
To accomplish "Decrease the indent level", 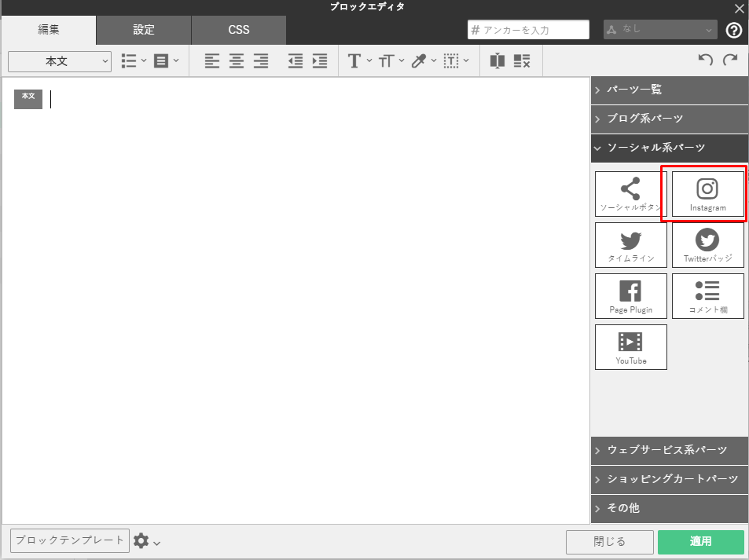I will (x=296, y=61).
